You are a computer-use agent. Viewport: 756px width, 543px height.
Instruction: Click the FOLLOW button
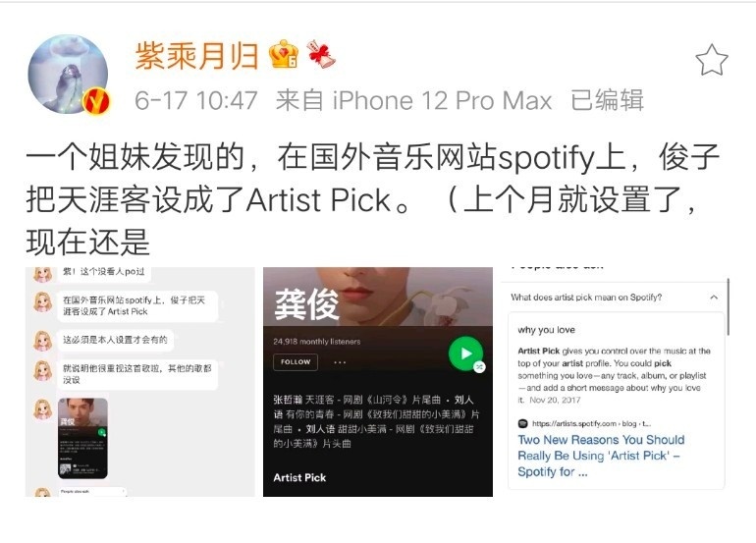296,362
